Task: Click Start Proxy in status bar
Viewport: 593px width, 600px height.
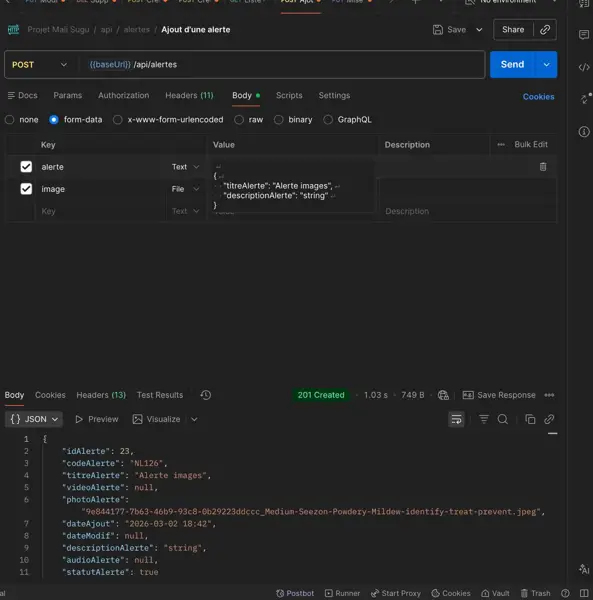Action: tap(396, 593)
